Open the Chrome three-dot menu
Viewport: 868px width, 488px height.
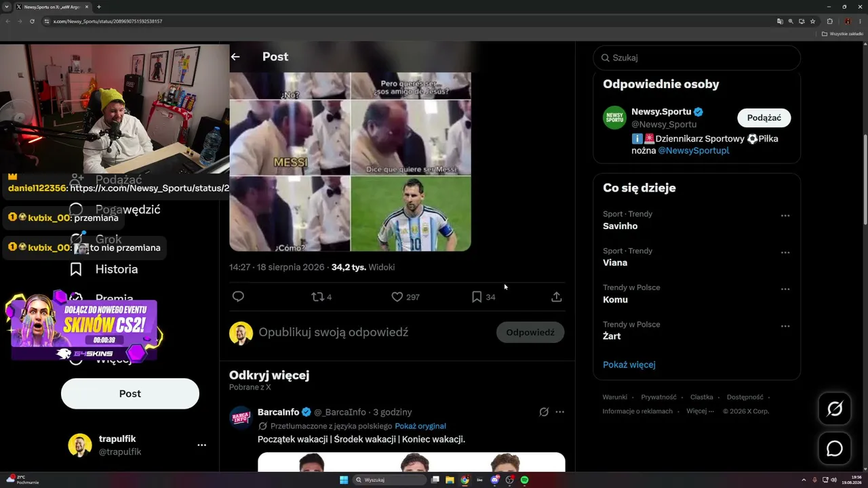pos(861,21)
